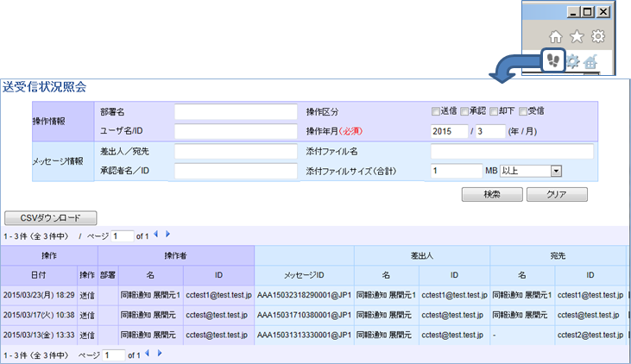This screenshot has width=631, height=364.
Task: Sort by the 日付 column header
Action: point(39,274)
